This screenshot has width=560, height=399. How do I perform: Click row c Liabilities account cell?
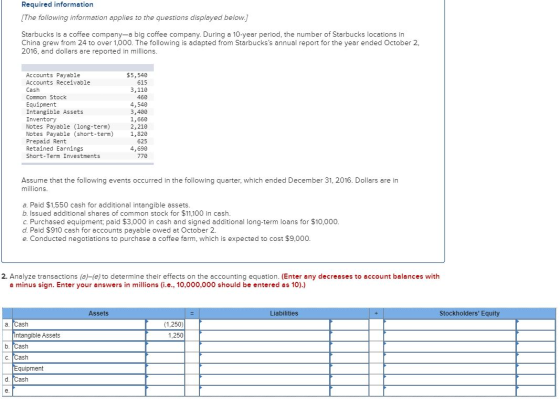(265, 358)
